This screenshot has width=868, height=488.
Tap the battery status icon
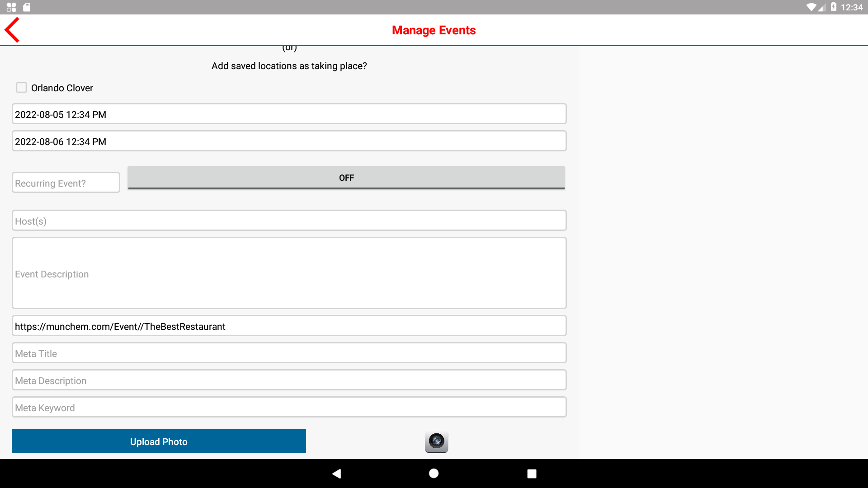[834, 7]
